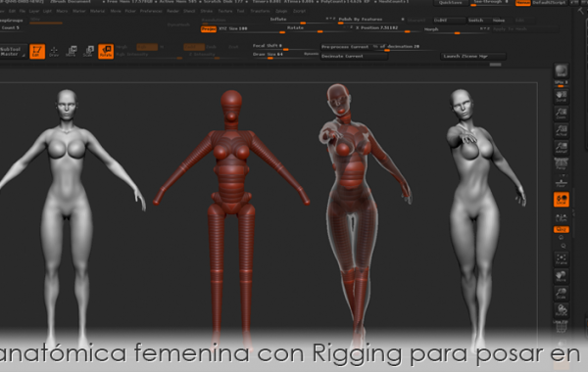Click the QuickSave button
The width and height of the screenshot is (588, 372).
[x=451, y=3]
